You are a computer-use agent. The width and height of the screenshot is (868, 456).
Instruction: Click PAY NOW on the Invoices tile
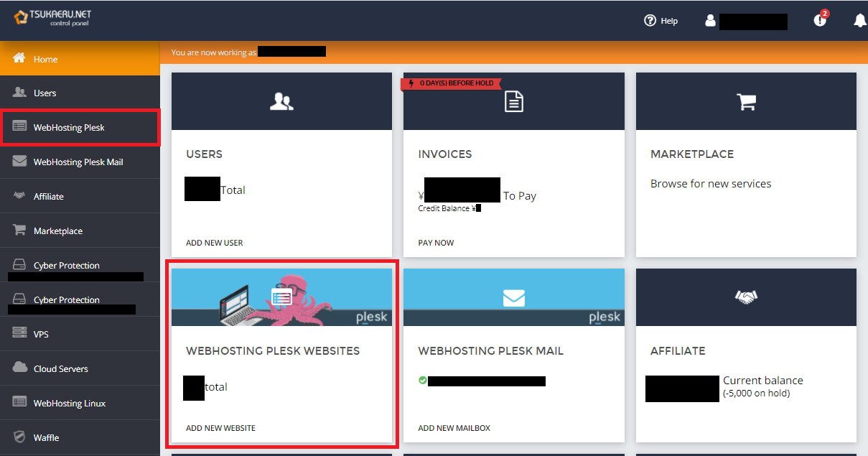(435, 242)
